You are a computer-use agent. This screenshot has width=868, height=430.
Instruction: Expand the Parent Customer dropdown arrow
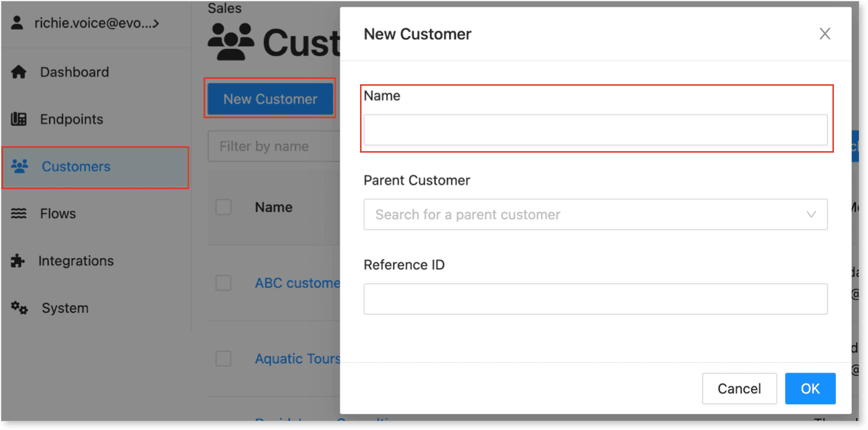pos(811,214)
